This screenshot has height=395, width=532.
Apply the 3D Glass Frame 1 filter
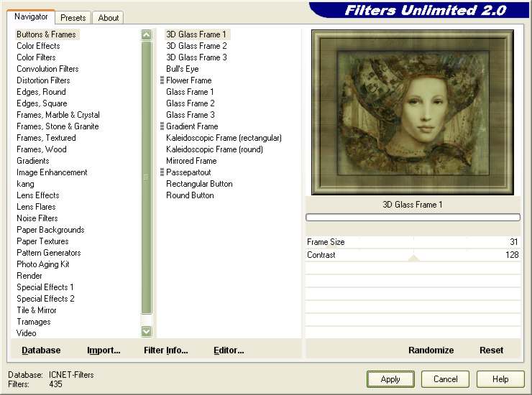390,379
